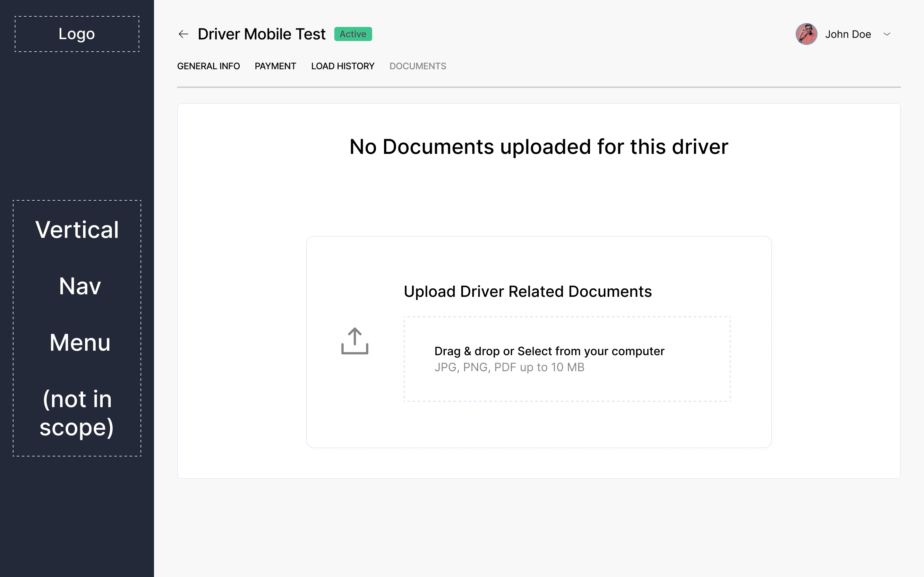This screenshot has width=924, height=577.
Task: Click the Logo placeholder in sidebar
Action: (77, 34)
